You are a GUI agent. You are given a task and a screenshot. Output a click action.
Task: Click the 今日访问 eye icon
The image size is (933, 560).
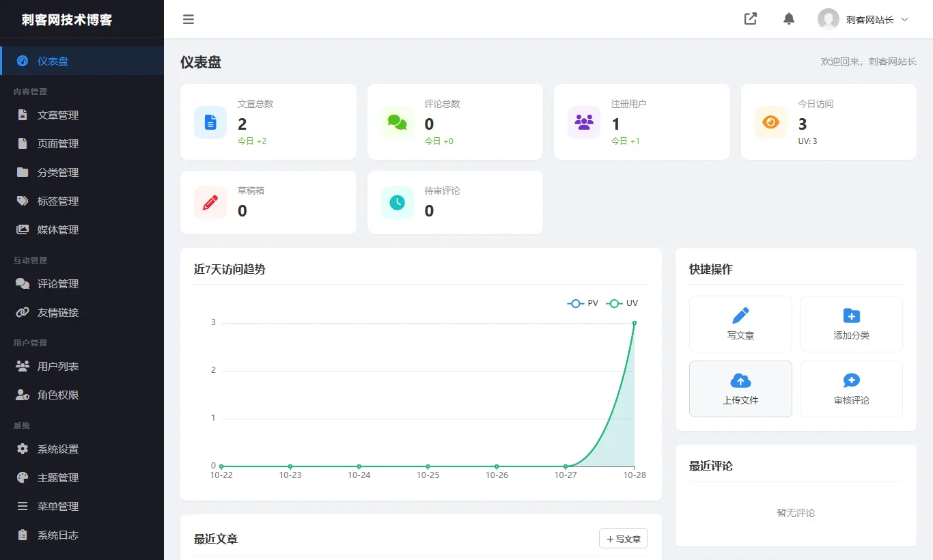(771, 122)
